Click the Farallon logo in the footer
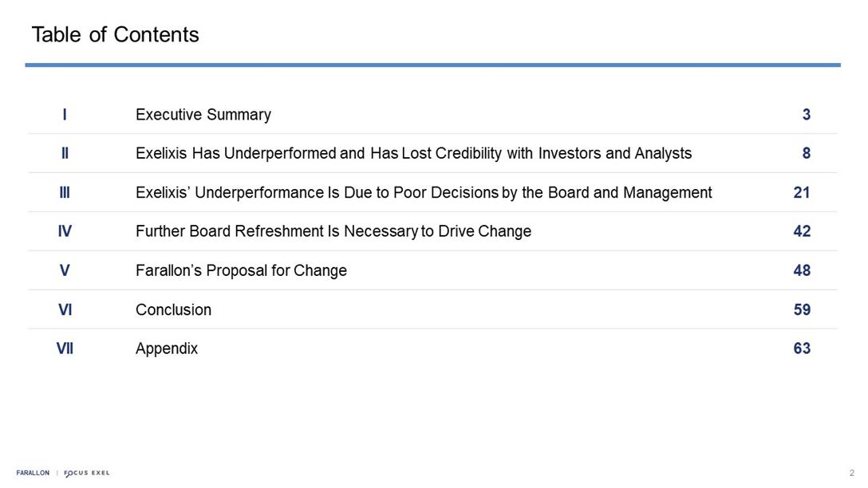Screen dimensions: 868x488 click(x=33, y=473)
